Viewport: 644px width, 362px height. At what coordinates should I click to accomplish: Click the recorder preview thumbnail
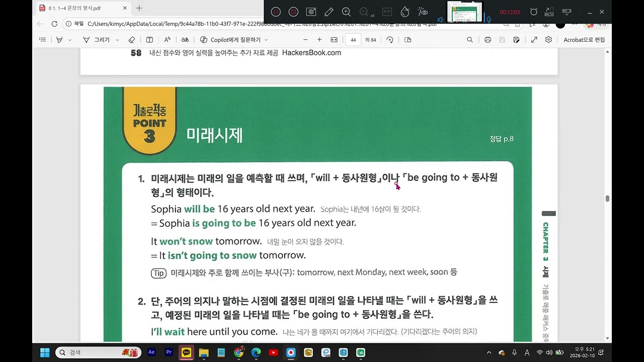pos(464,12)
